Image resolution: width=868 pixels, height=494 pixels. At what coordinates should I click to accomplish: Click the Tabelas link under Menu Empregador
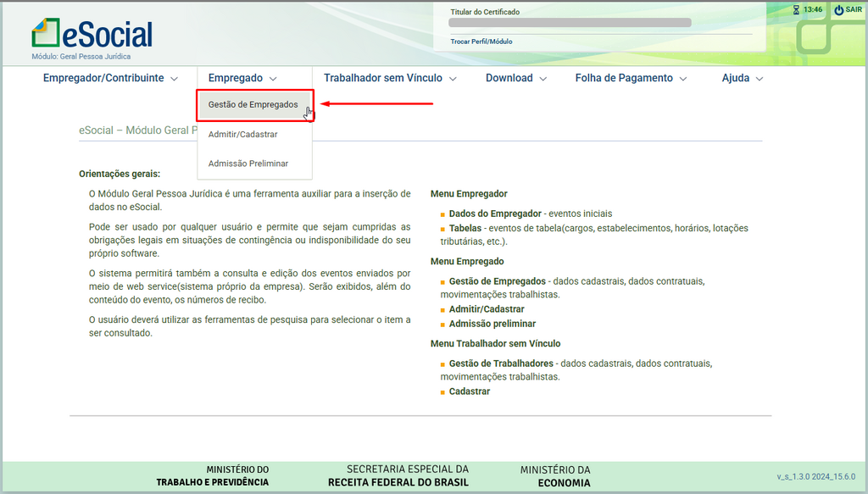(465, 229)
